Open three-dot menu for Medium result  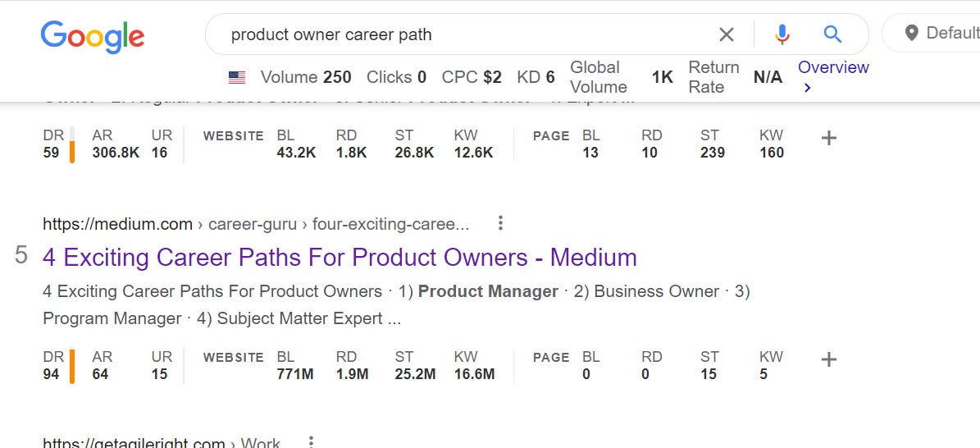point(500,223)
